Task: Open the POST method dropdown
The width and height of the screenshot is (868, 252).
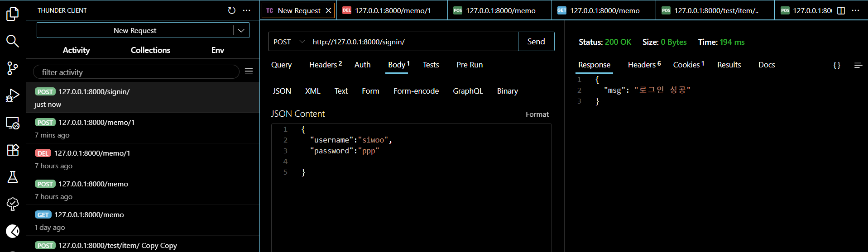Action: 289,42
